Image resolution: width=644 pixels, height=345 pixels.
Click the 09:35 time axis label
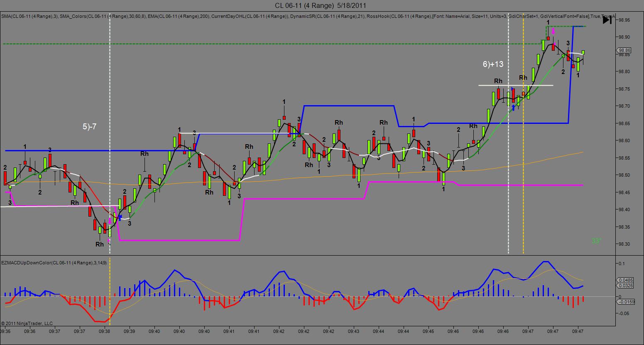point(5,331)
